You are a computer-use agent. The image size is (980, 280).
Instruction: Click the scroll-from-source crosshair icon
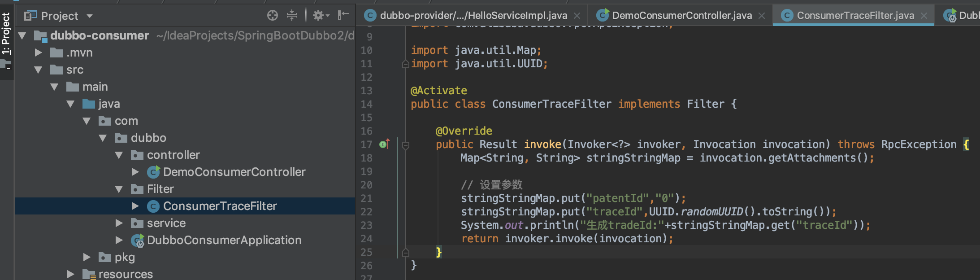pyautogui.click(x=272, y=16)
